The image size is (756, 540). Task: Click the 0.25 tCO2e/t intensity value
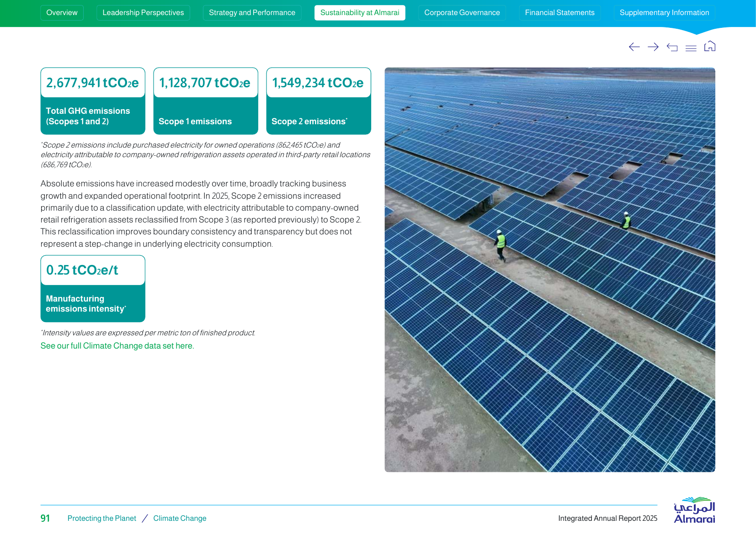pos(82,270)
